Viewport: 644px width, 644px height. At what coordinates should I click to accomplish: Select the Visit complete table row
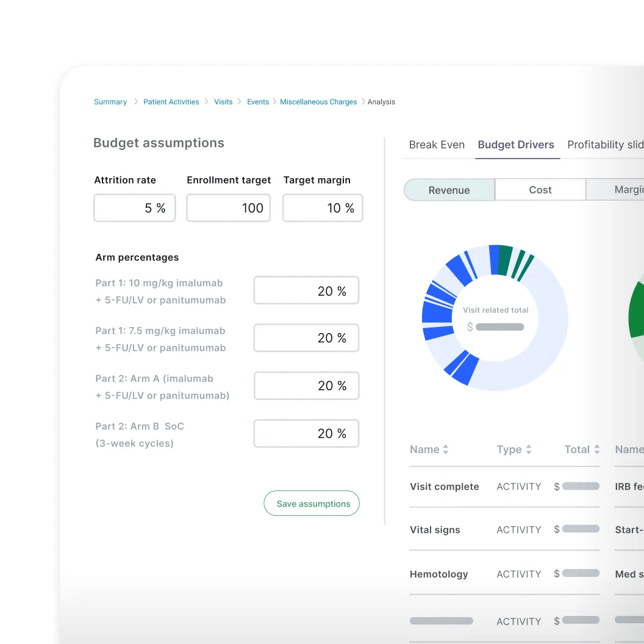pos(444,487)
